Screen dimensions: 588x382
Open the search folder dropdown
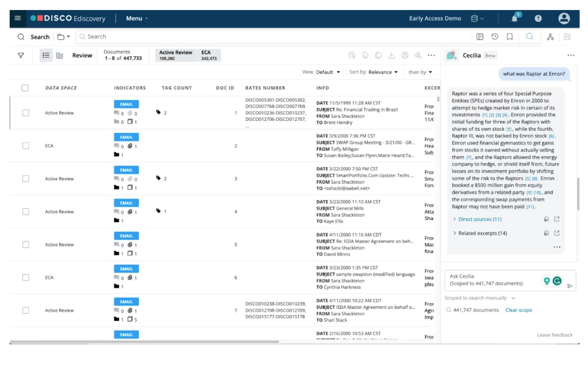(x=63, y=37)
